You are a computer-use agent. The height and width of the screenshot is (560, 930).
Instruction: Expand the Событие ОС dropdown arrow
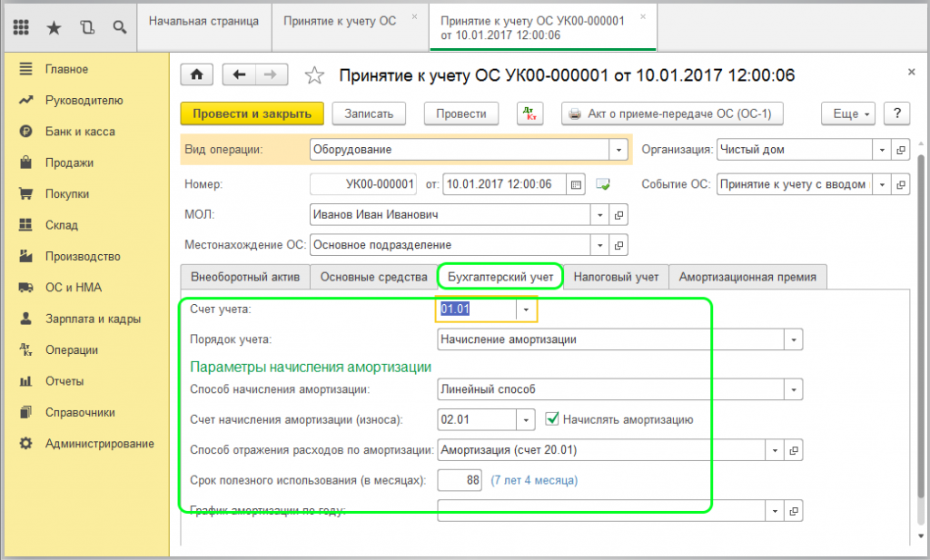pyautogui.click(x=881, y=184)
